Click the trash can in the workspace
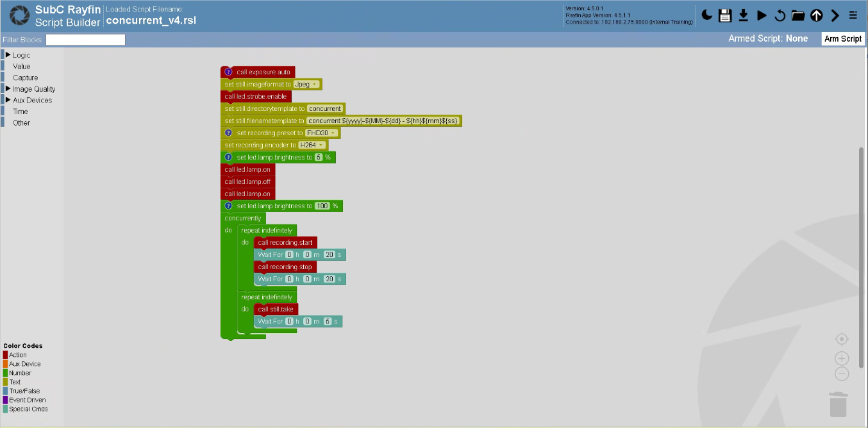The width and height of the screenshot is (868, 428). tap(839, 404)
